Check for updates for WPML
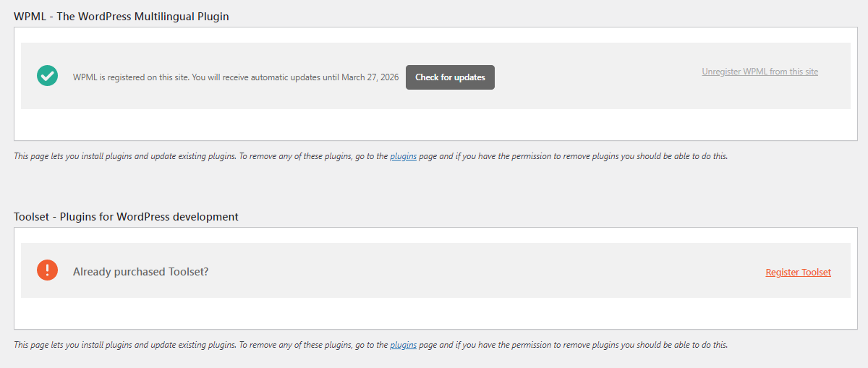The height and width of the screenshot is (368, 868). click(x=450, y=77)
